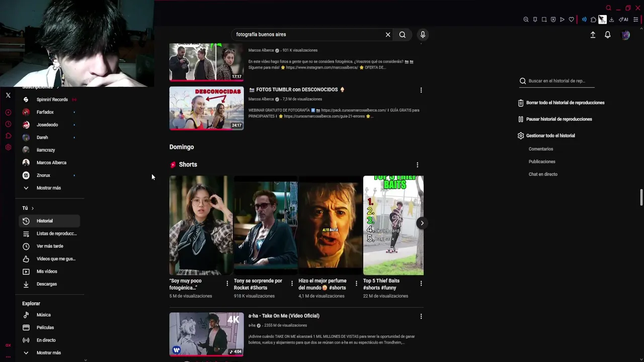Open Música under Explorar
644x362 pixels.
49,315
